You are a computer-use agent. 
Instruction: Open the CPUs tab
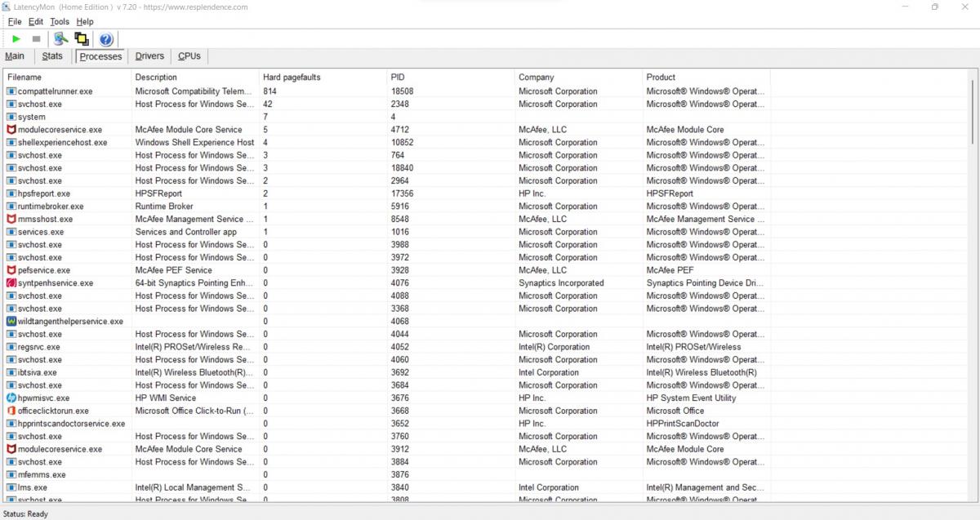click(x=189, y=56)
